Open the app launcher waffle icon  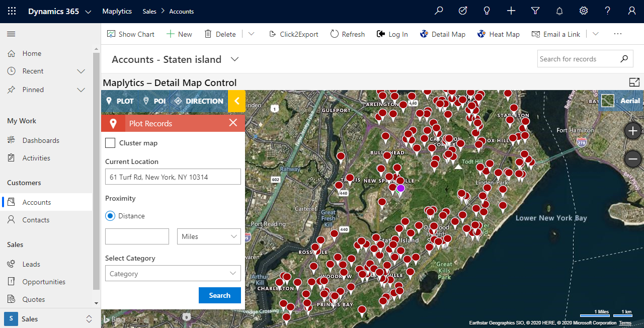12,11
